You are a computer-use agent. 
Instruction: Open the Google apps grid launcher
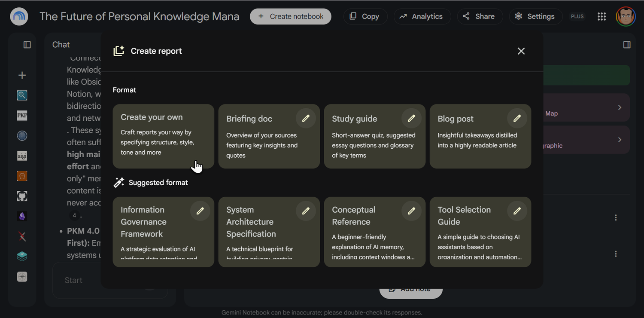[601, 16]
